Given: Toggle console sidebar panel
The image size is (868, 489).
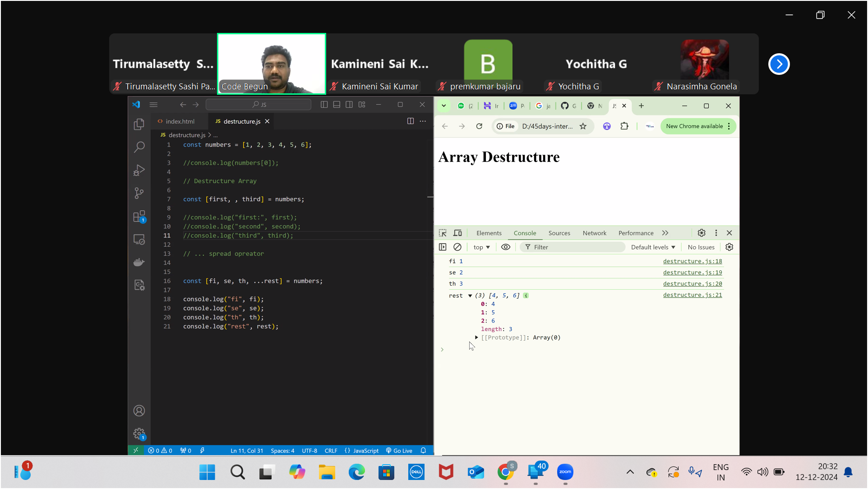Looking at the screenshot, I should 443,247.
